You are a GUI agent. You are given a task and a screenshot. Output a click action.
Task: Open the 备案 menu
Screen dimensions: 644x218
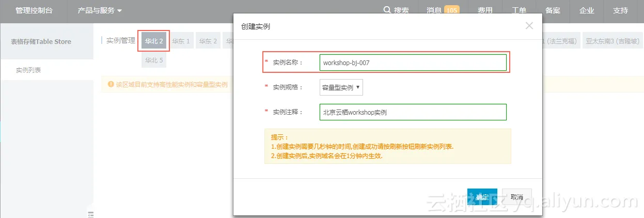click(x=553, y=10)
